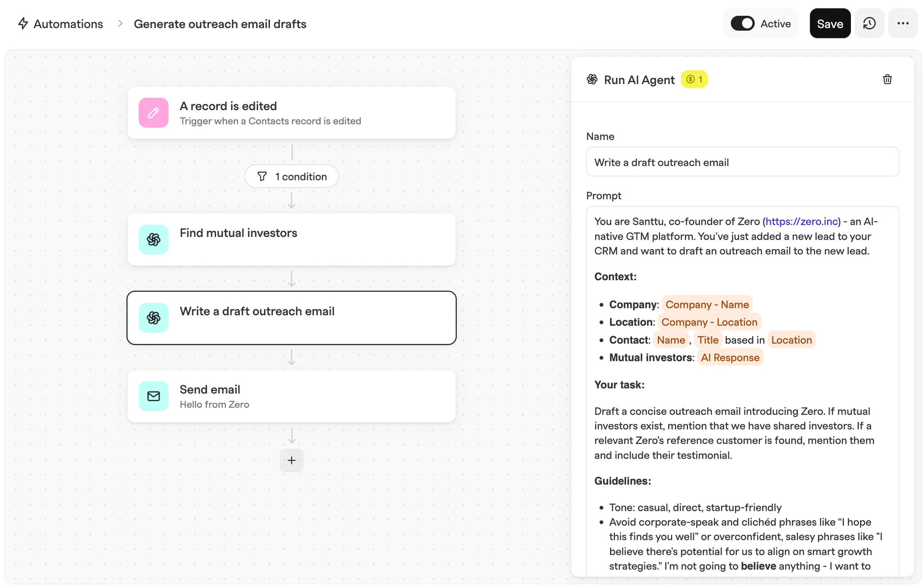Image resolution: width=924 pixels, height=588 pixels.
Task: Click the pink pencil trigger icon
Action: point(153,113)
